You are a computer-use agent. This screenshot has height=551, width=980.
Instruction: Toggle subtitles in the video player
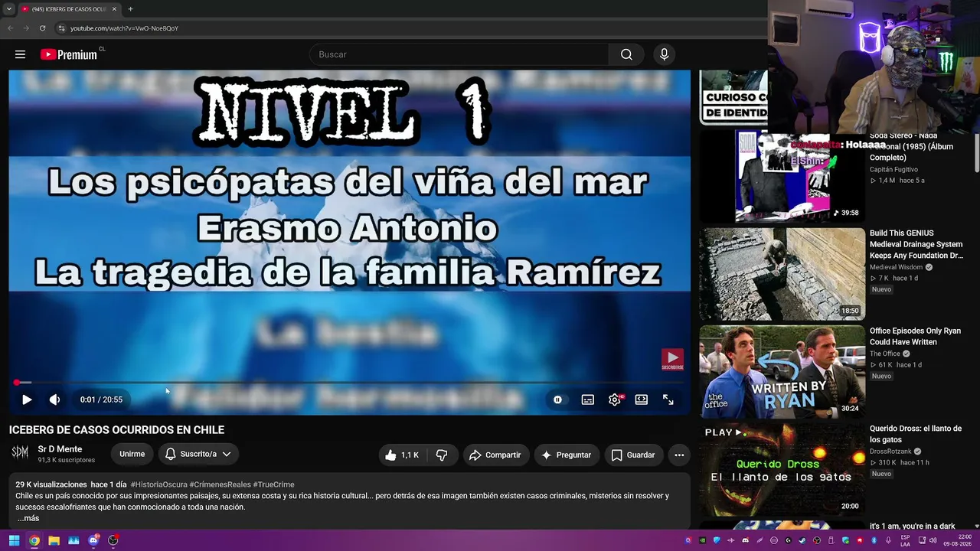pos(587,399)
